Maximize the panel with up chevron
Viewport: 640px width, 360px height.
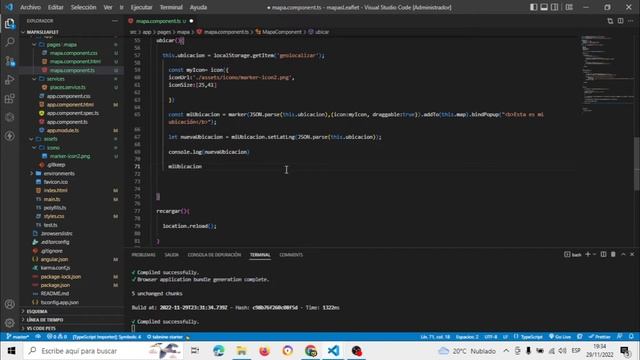tap(623, 254)
